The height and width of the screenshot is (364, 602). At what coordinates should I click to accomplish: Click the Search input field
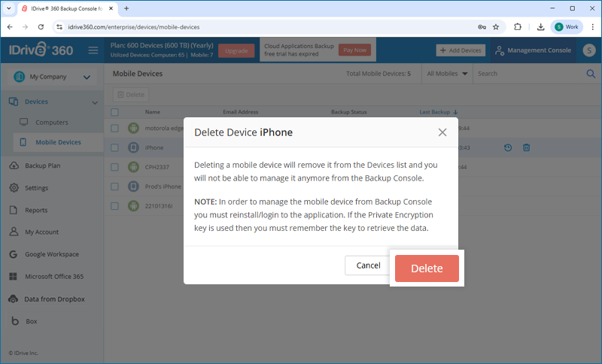coord(530,74)
